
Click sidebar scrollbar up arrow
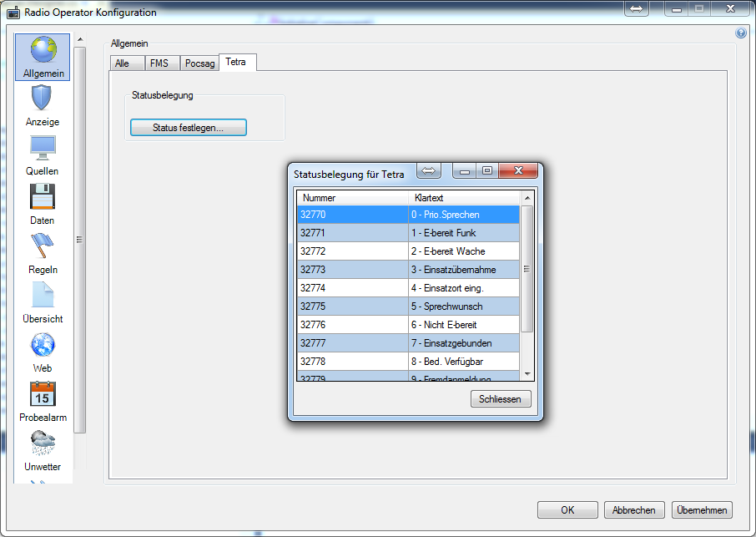[80, 39]
